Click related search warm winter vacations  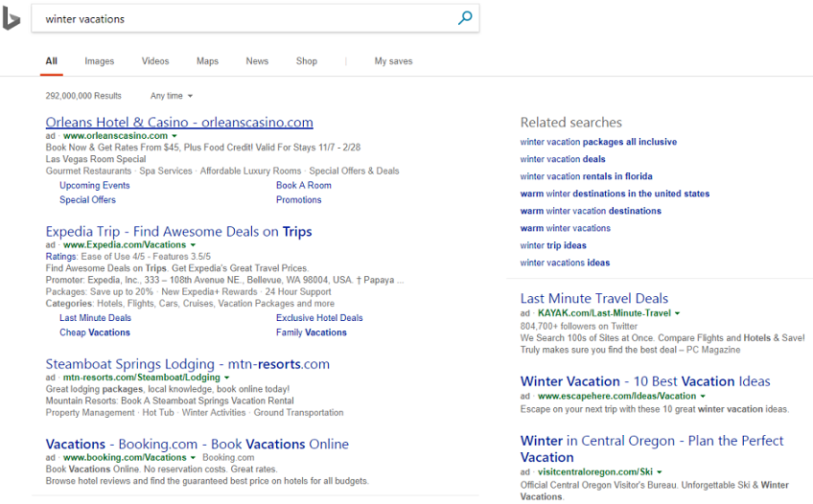(x=565, y=228)
